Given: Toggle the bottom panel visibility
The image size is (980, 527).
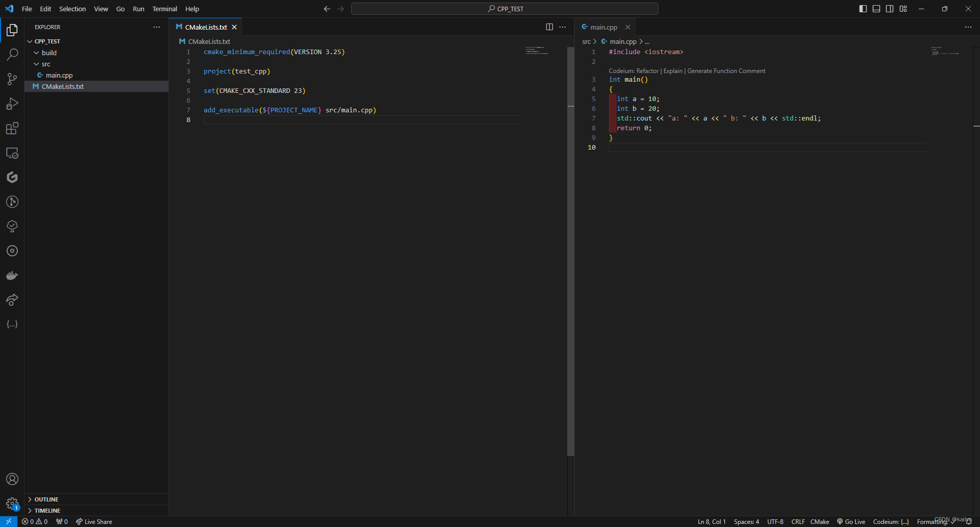Looking at the screenshot, I should pos(876,9).
